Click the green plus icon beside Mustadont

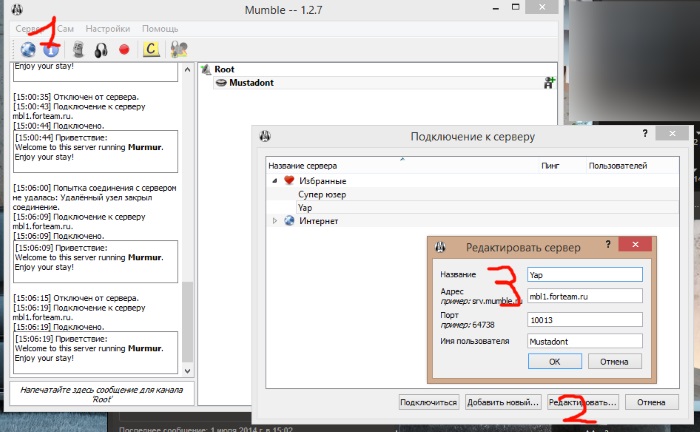click(549, 83)
